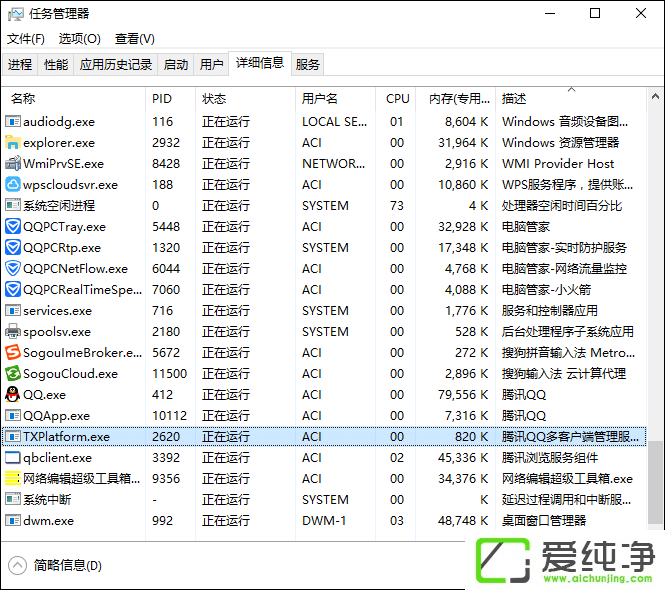The image size is (665, 590).
Task: Switch to the 服务 tab
Action: click(x=308, y=65)
